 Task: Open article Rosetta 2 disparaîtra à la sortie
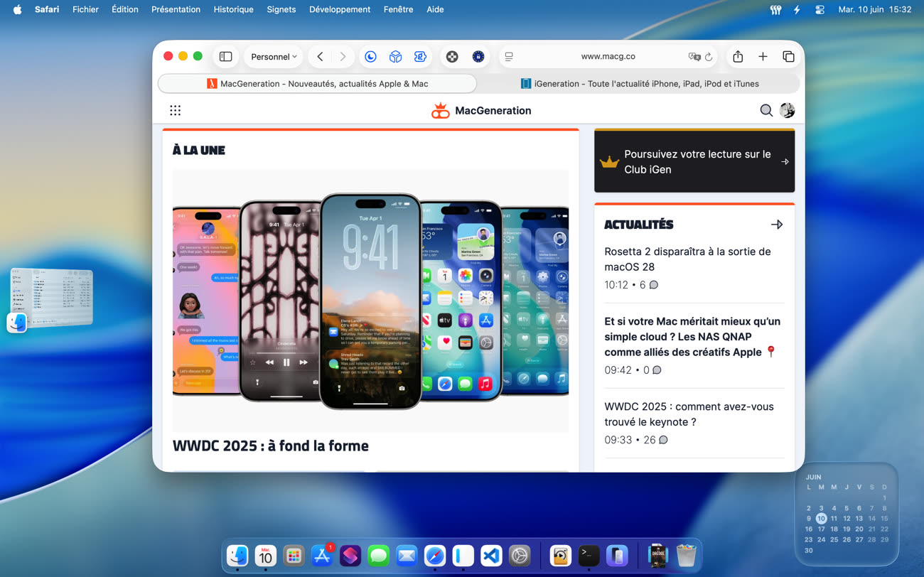point(687,259)
